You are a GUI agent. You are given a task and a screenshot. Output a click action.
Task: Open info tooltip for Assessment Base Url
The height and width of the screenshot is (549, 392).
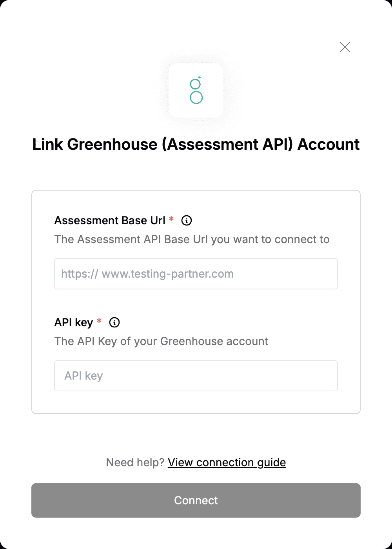[187, 220]
